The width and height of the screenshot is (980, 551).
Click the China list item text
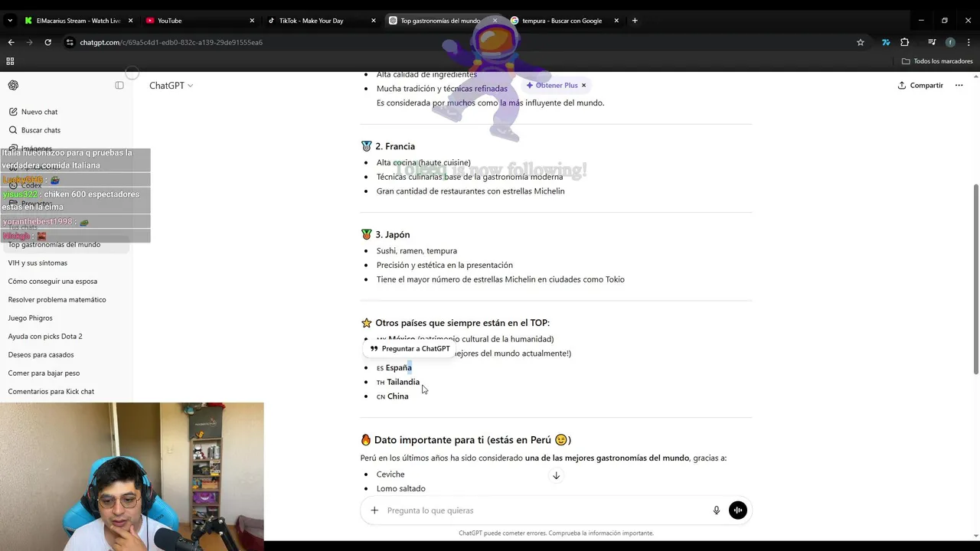(x=397, y=396)
